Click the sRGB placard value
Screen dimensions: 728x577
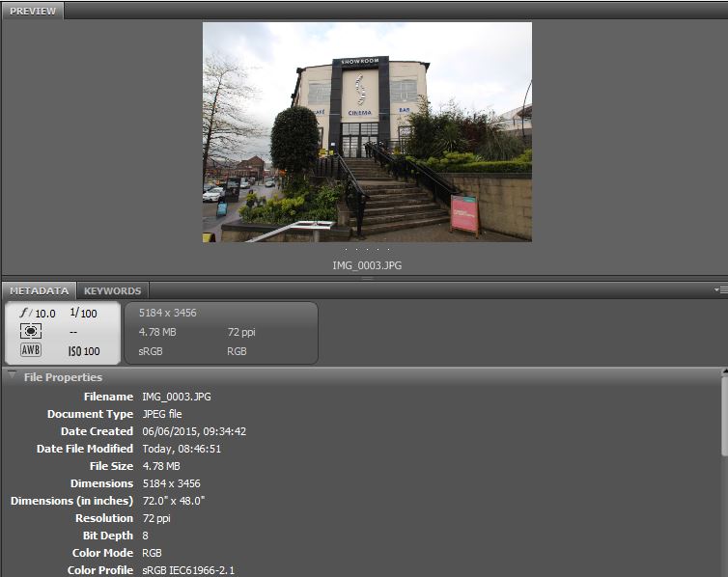click(x=151, y=351)
